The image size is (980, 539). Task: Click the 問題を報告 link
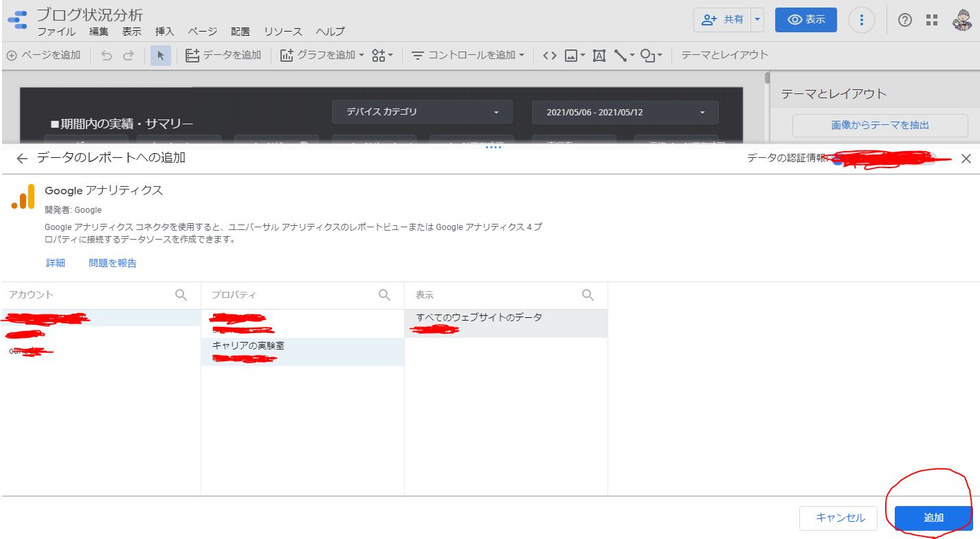113,263
